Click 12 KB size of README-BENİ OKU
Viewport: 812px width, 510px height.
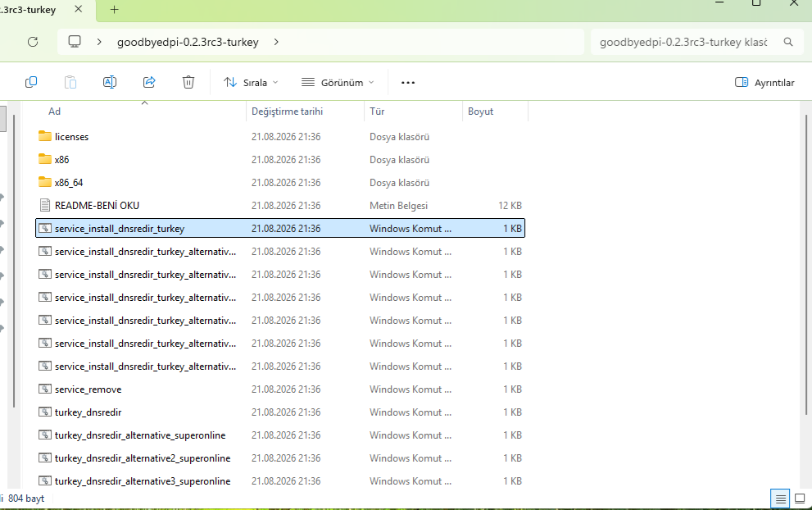pyautogui.click(x=510, y=205)
